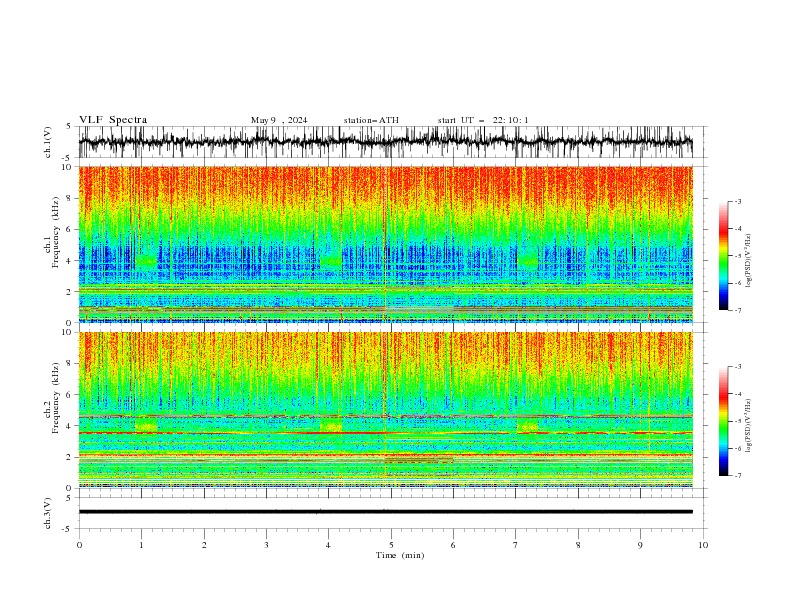The width and height of the screenshot is (792, 612).
Task: Click the ch.1 frequency tick label "8"
Action: point(70,198)
